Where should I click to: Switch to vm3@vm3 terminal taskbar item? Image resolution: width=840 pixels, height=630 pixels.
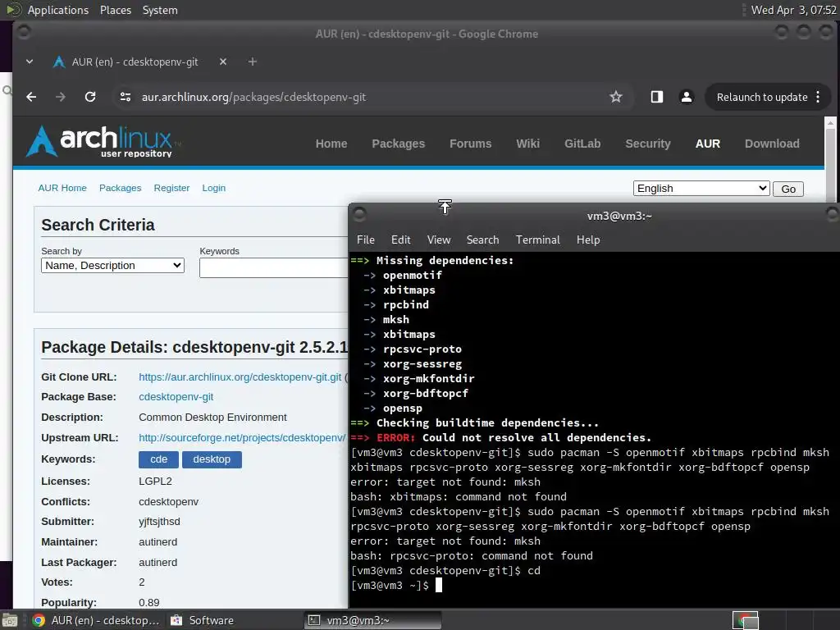pyautogui.click(x=373, y=620)
